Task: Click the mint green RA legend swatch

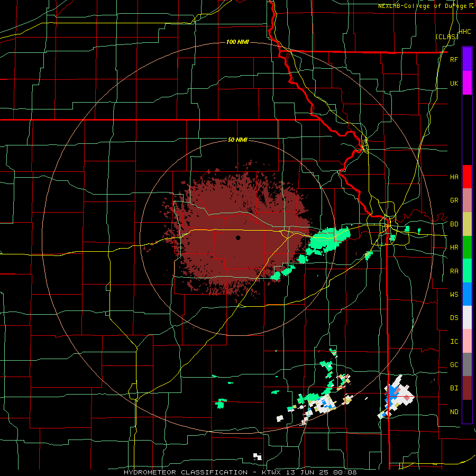Action: tap(467, 271)
